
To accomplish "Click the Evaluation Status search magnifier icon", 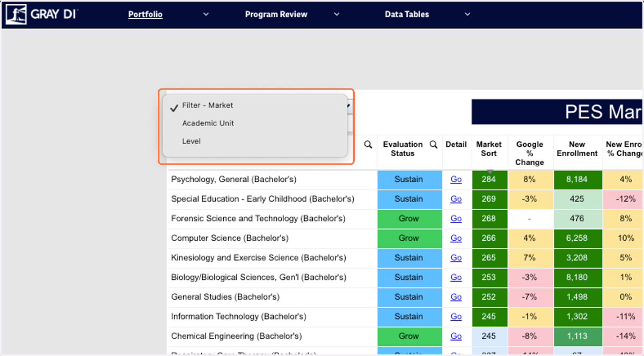I will (434, 145).
